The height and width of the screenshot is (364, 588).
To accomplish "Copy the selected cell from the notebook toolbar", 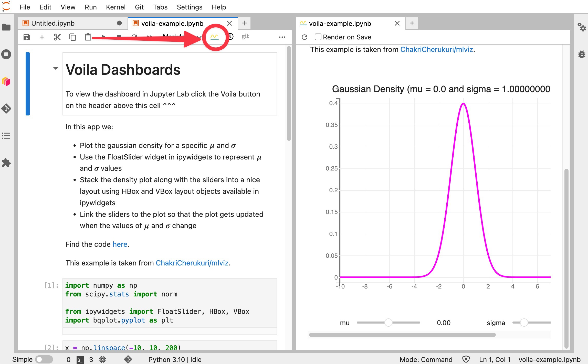I will [72, 37].
